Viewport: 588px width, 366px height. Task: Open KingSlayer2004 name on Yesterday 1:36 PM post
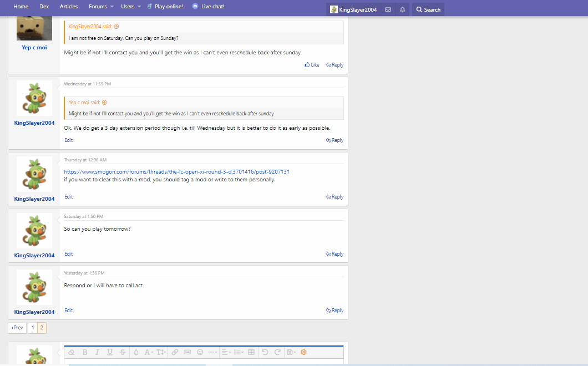point(34,312)
